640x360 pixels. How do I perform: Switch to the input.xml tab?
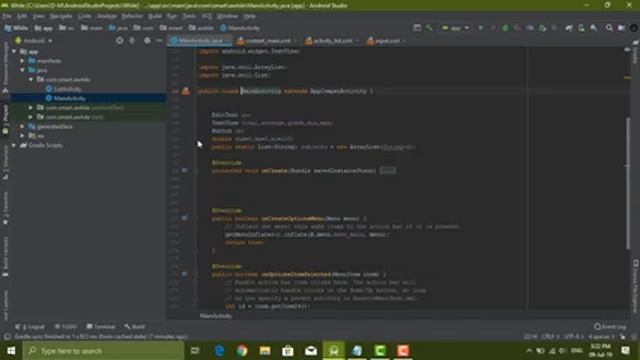(386, 41)
